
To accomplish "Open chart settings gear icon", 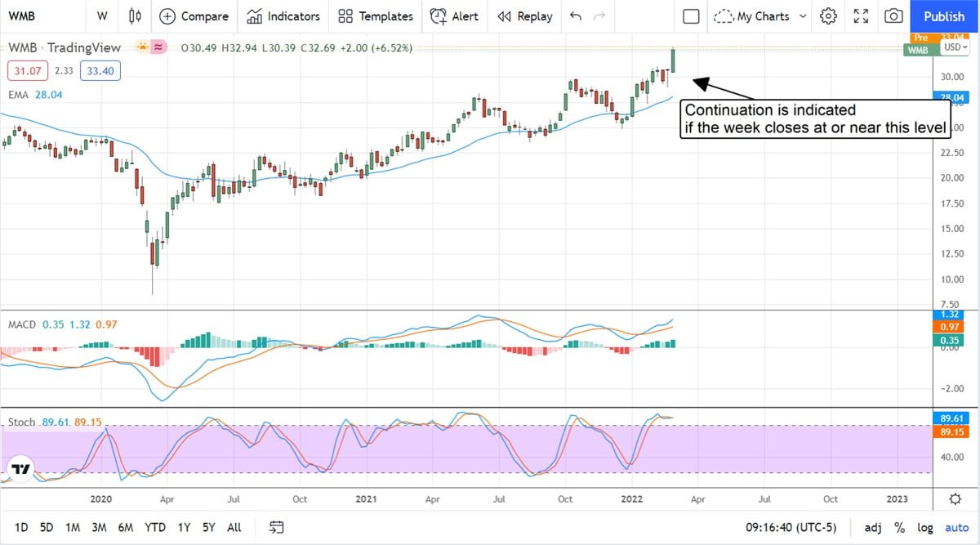I will pos(829,16).
